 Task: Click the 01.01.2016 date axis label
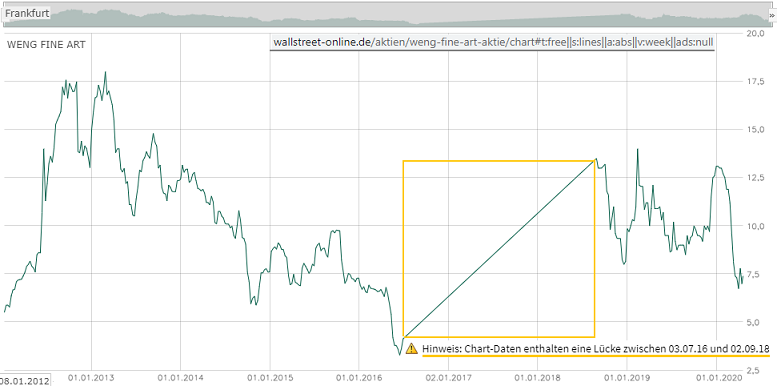click(x=359, y=379)
